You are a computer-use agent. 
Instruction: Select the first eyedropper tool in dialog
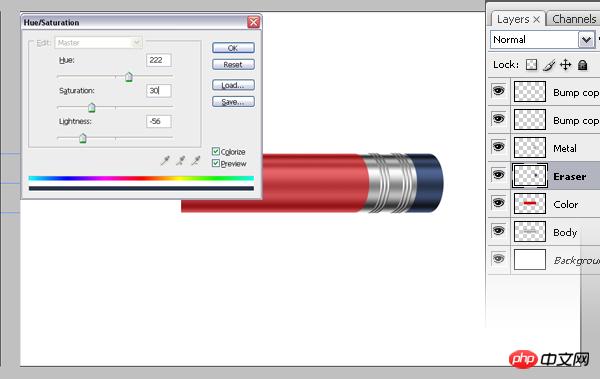(x=165, y=160)
